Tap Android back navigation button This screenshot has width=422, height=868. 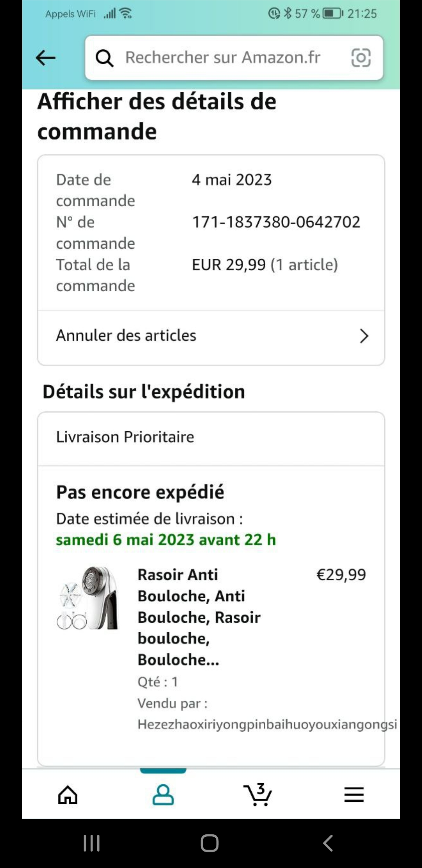point(328,843)
